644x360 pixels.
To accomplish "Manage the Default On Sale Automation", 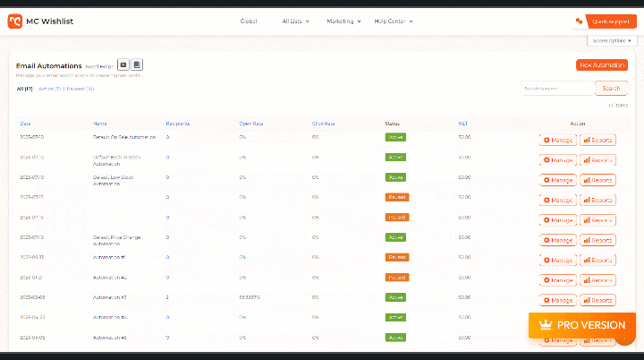I will point(558,141).
